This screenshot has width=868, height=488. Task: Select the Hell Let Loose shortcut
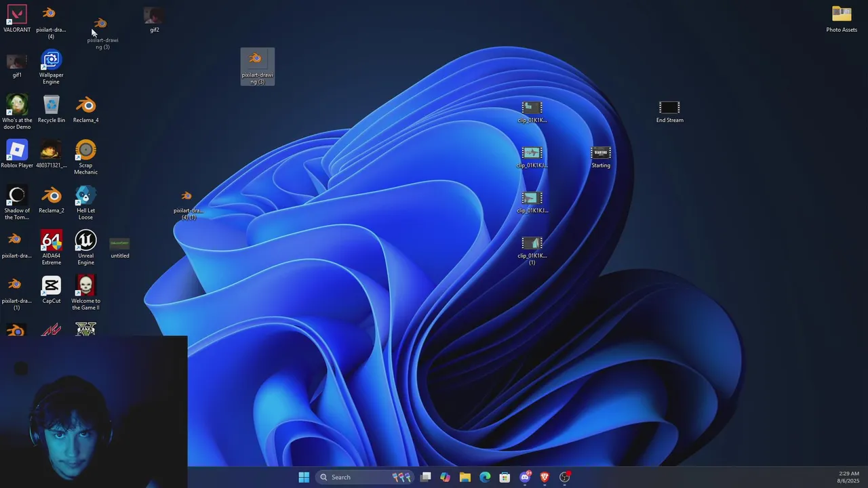tap(85, 203)
